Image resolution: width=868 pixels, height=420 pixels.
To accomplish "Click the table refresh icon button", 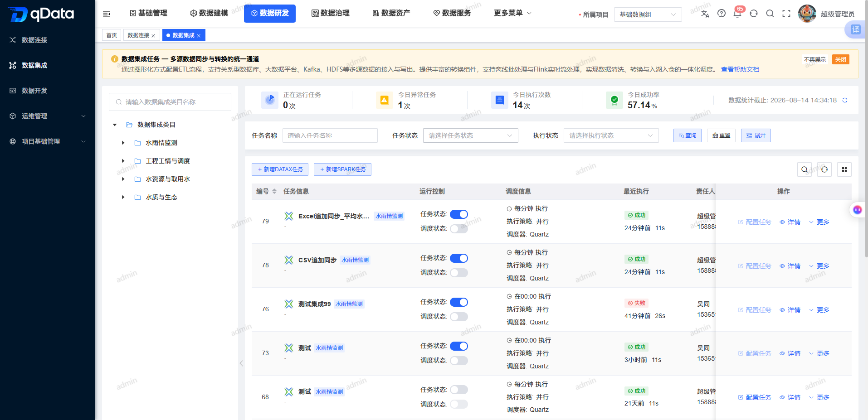I will (x=824, y=169).
